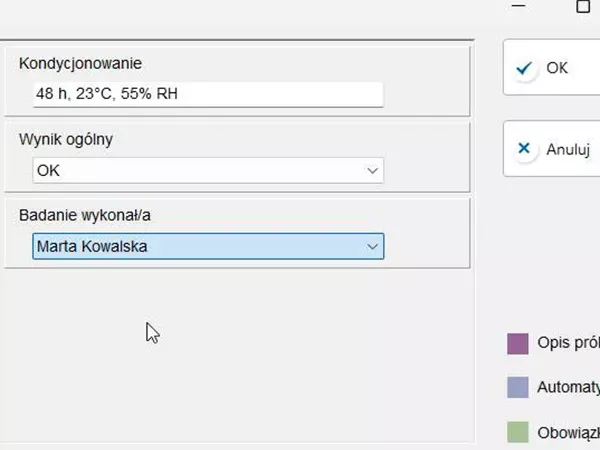Expand the Badanie wykonał/a dropdown arrow
The width and height of the screenshot is (600, 450).
click(x=372, y=246)
